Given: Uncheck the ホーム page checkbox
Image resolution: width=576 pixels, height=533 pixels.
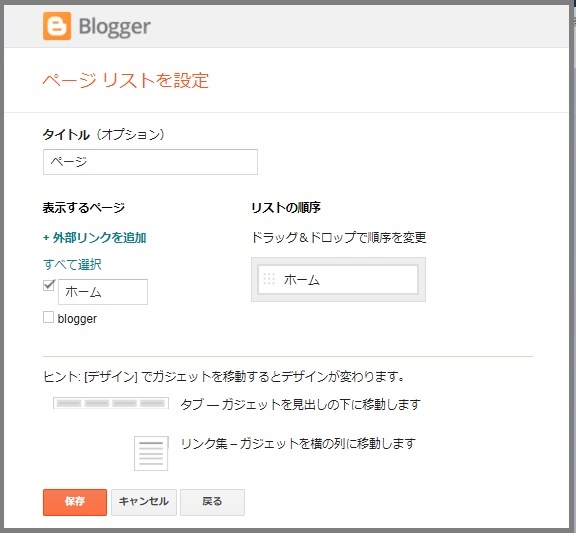Looking at the screenshot, I should [48, 285].
